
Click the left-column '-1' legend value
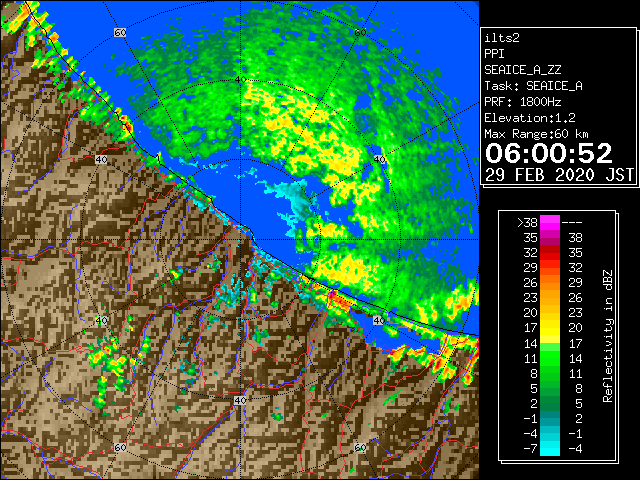(x=531, y=418)
